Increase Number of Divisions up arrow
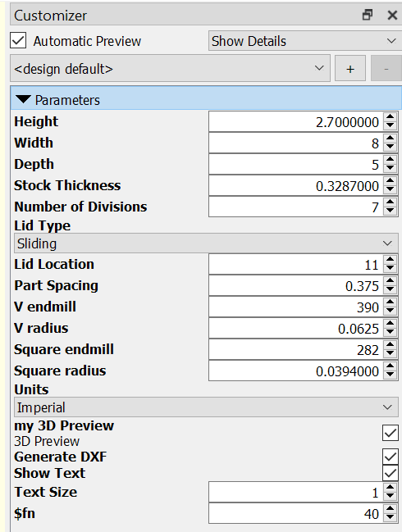402x532 pixels. tap(391, 202)
